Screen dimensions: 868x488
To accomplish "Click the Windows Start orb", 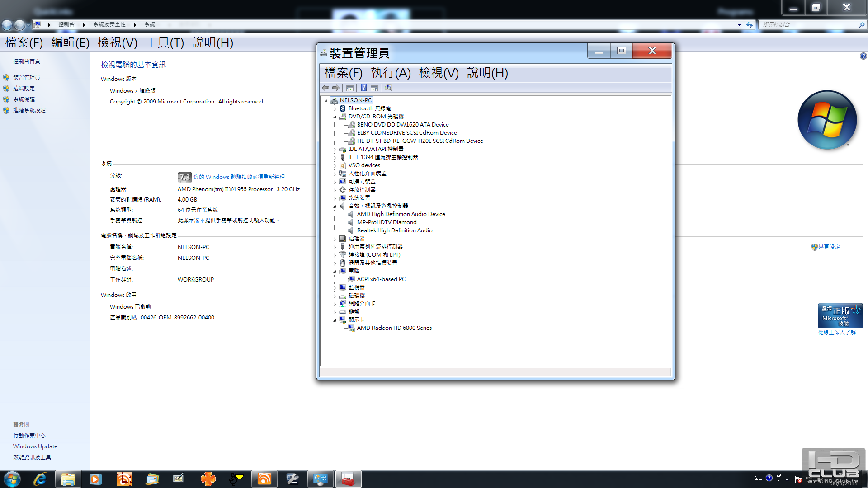I will (x=12, y=479).
